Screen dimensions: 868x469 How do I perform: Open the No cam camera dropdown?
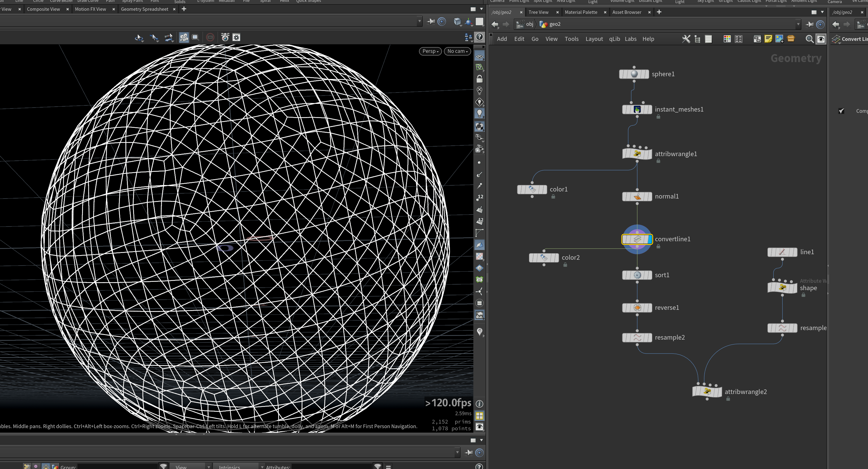(457, 51)
